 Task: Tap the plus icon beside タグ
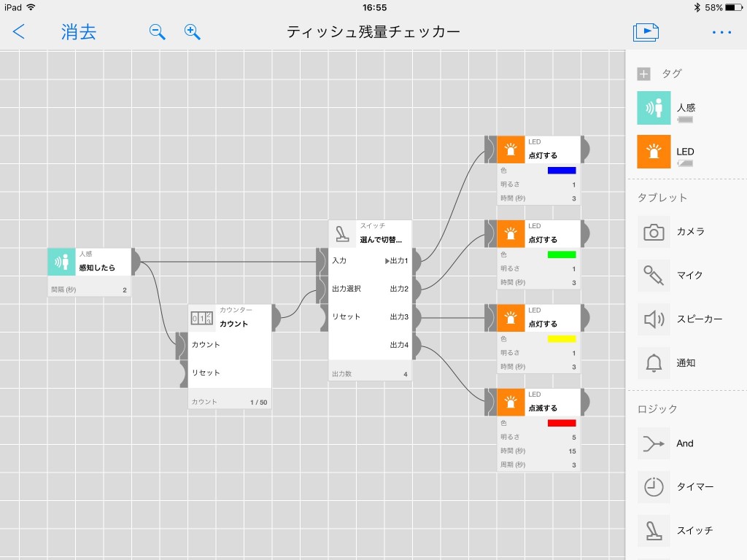click(643, 74)
